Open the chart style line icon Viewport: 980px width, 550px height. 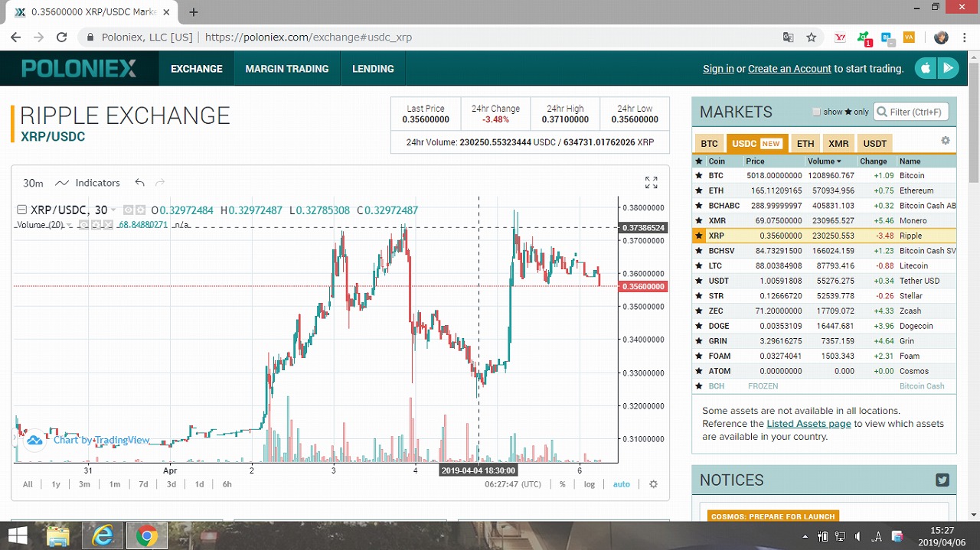click(62, 183)
